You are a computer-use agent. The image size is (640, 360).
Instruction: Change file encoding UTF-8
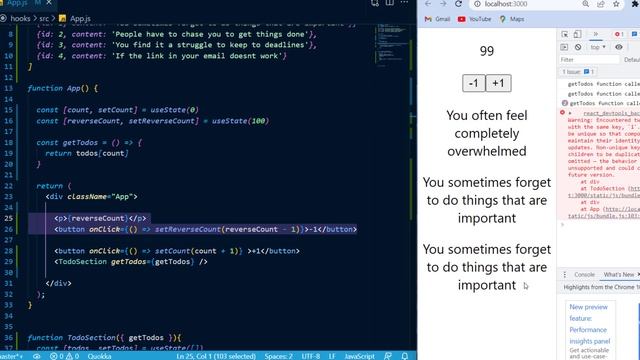pos(311,356)
